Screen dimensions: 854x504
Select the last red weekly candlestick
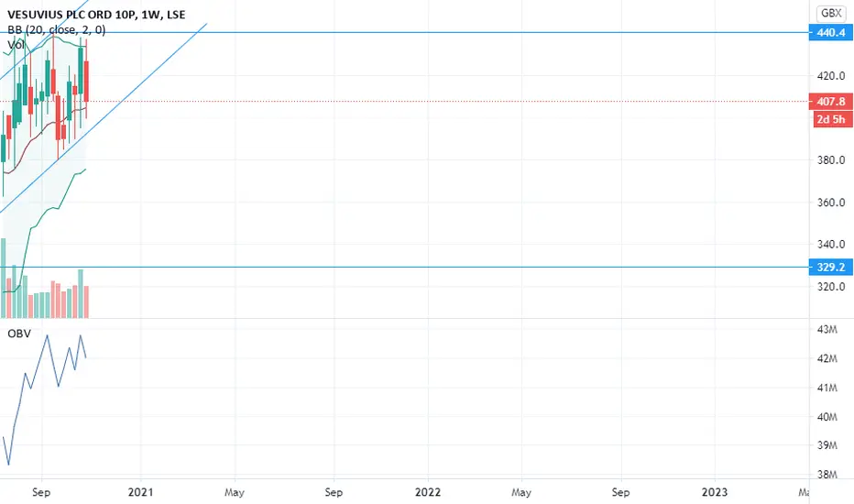[86, 82]
